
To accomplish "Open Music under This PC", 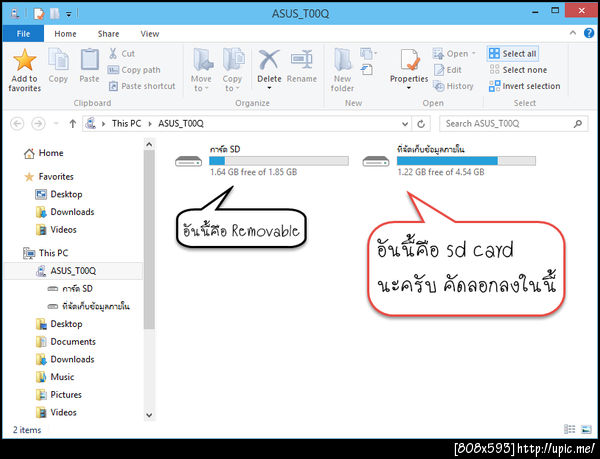I will [x=55, y=377].
